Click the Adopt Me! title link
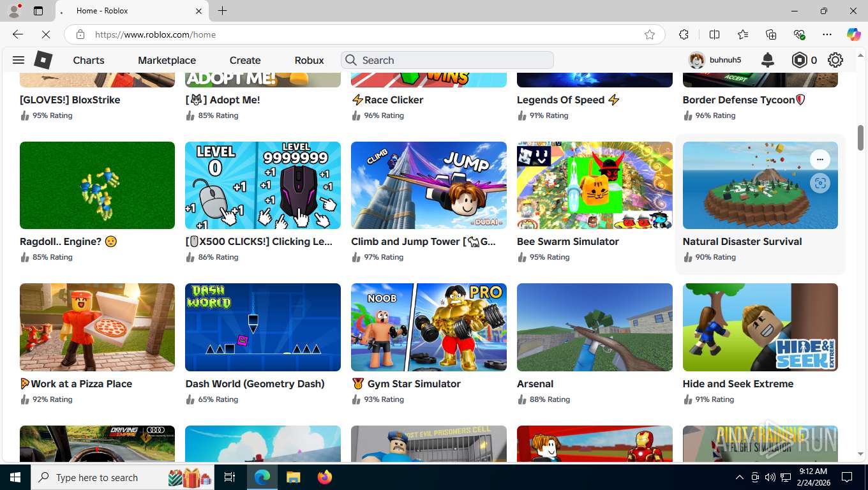 pos(223,100)
